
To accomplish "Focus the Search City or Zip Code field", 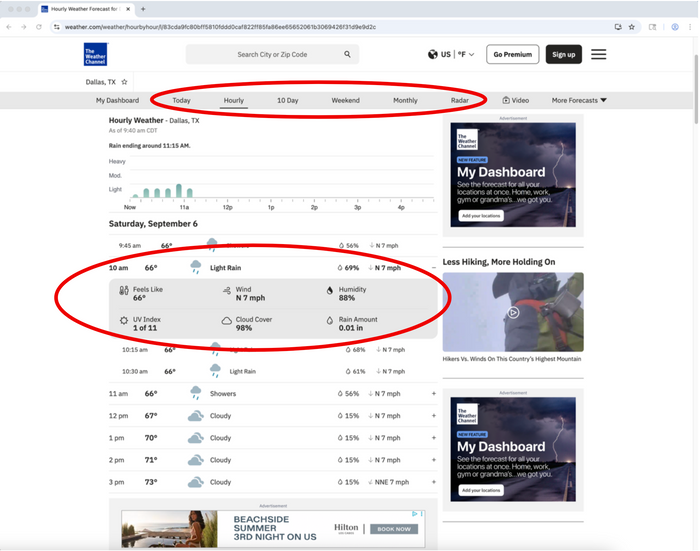I will pos(272,54).
